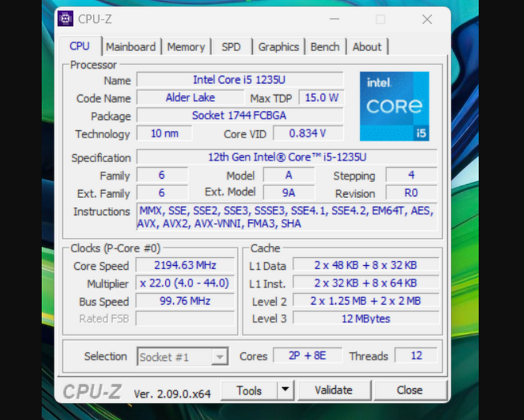This screenshot has height=420, width=524.
Task: Click the Bus Speed value 99.76 MHz
Action: 185,301
